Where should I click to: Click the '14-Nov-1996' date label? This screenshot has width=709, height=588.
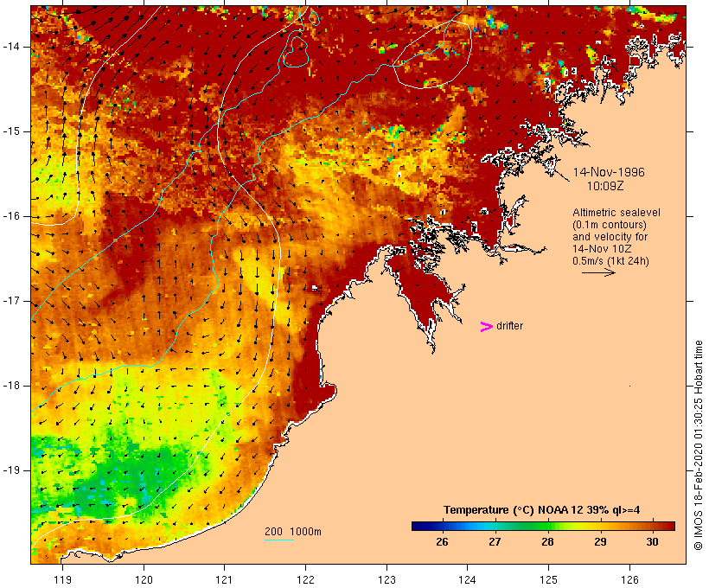(x=609, y=172)
